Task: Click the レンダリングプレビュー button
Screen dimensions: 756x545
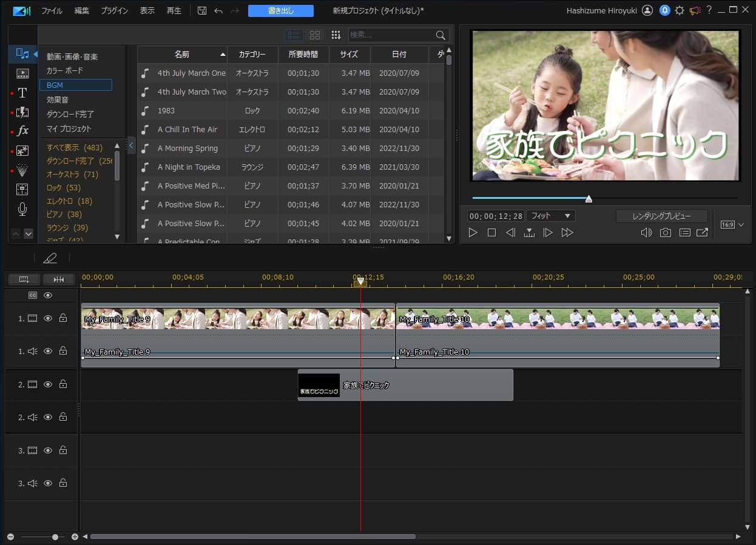Action: point(661,216)
